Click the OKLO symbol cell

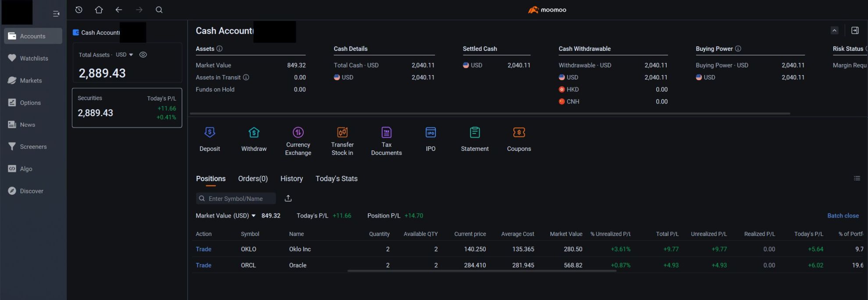click(249, 249)
